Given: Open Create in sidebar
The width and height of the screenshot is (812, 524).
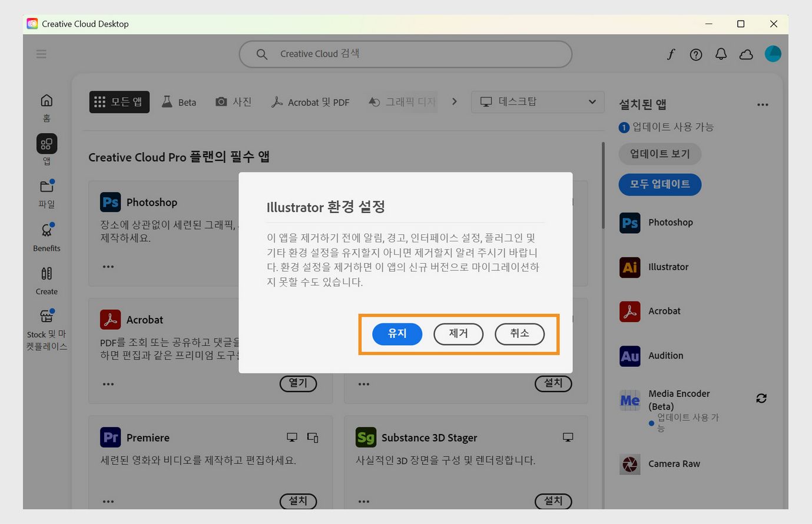Looking at the screenshot, I should coord(47,281).
